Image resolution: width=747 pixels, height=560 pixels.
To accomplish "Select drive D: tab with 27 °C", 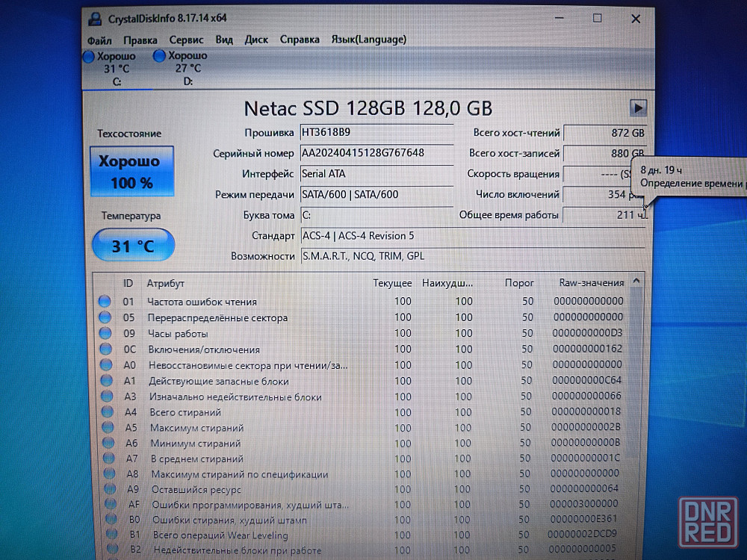I will pyautogui.click(x=187, y=68).
